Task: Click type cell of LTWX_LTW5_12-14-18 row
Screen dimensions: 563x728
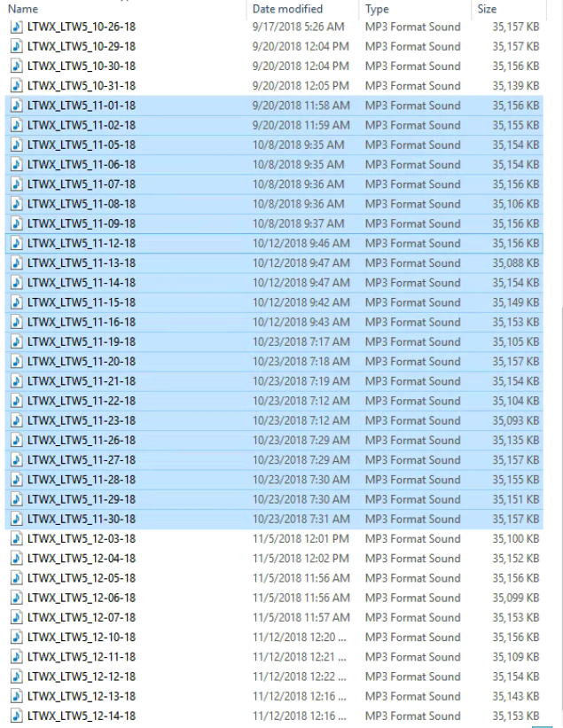Action: coord(412,716)
